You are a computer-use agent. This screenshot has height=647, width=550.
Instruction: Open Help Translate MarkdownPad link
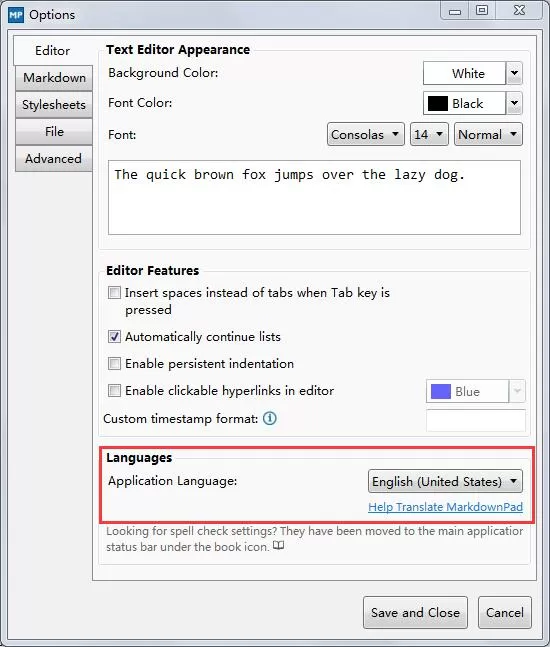coord(445,507)
